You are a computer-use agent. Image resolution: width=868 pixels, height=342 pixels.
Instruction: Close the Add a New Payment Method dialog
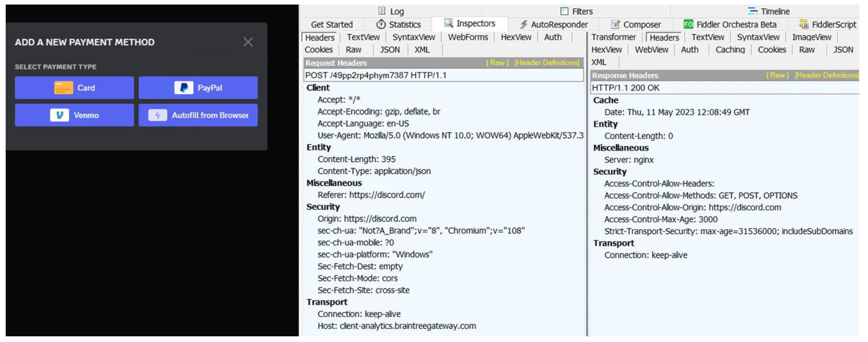click(248, 42)
